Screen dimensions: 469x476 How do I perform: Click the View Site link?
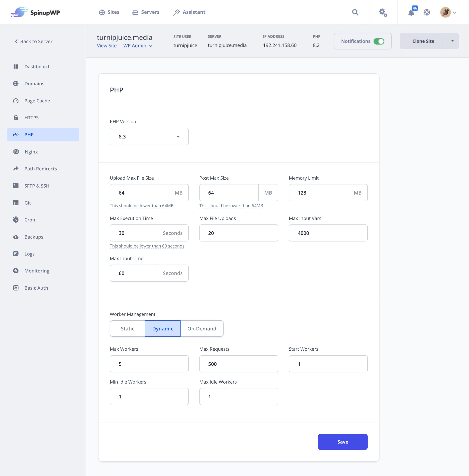click(107, 46)
